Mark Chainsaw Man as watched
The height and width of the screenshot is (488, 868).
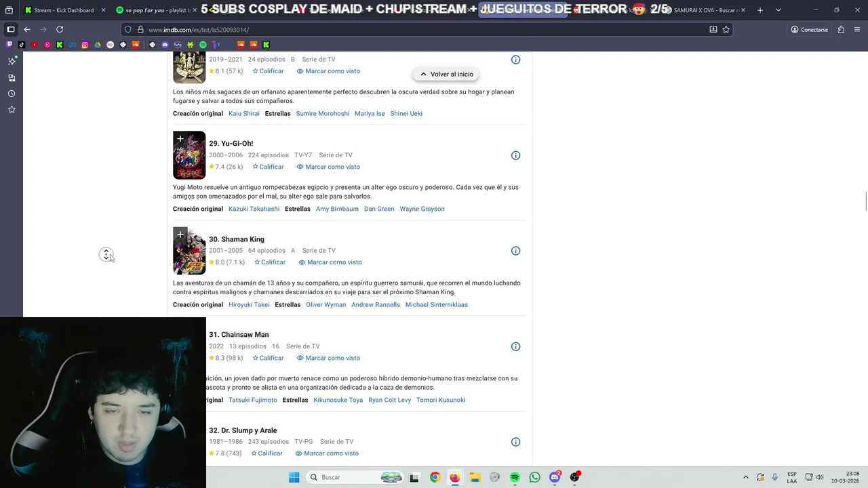328,358
